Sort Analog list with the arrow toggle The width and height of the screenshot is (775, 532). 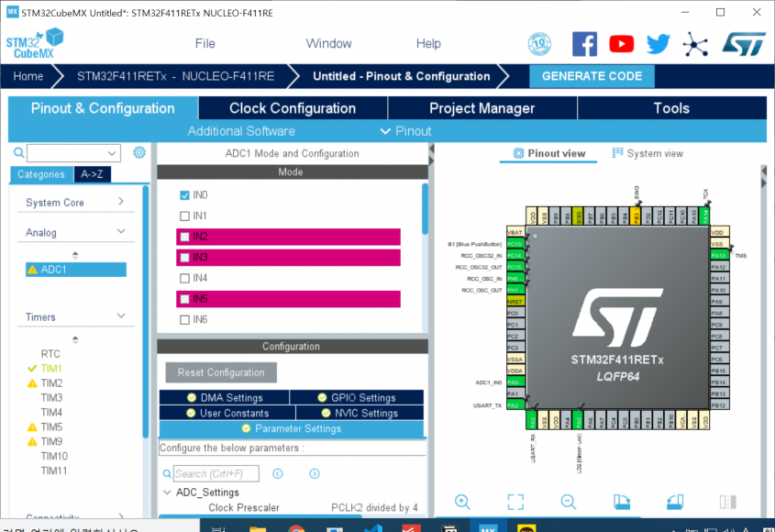(x=75, y=255)
